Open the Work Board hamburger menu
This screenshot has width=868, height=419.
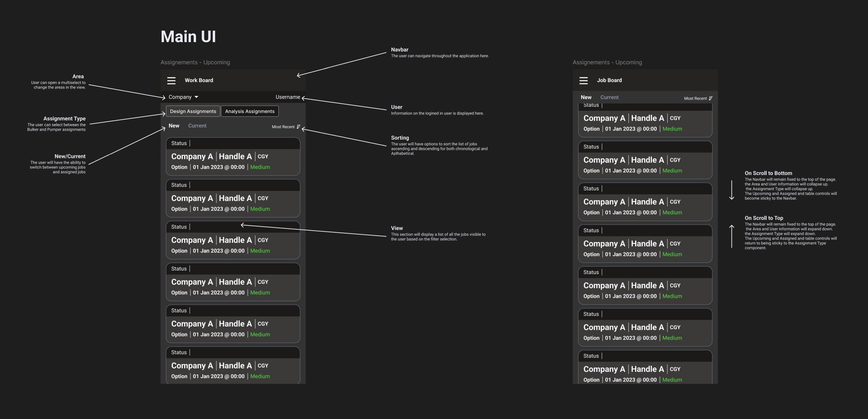(171, 80)
